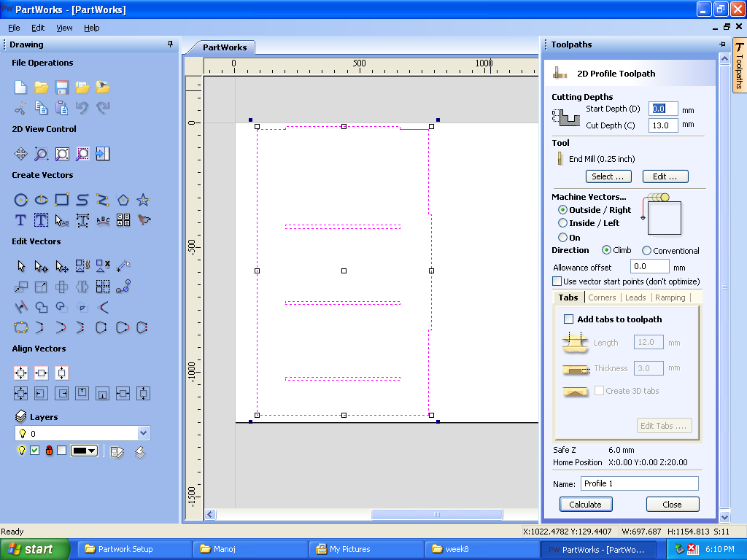Select the Draw Polygon tool
The image size is (747, 560).
point(123,200)
